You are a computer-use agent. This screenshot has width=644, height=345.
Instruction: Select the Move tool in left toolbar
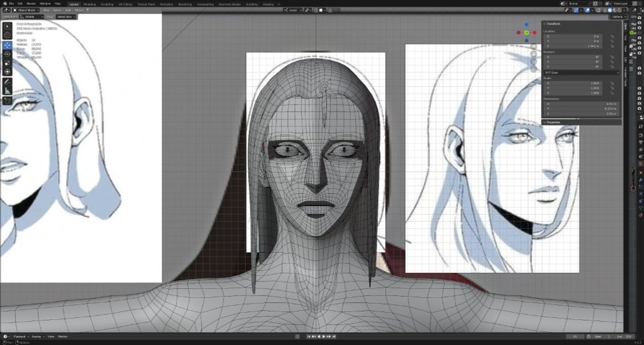pos(7,45)
